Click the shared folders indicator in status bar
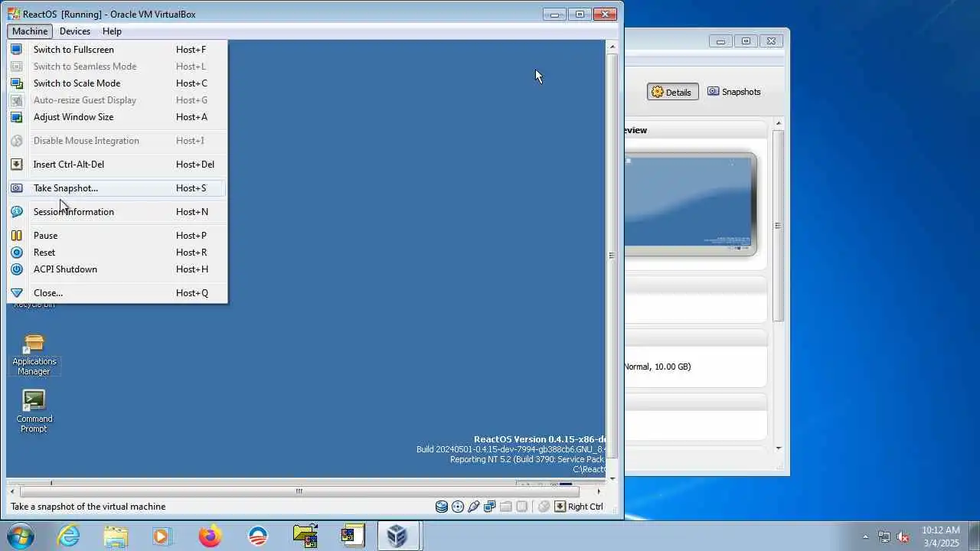This screenshot has width=980, height=551. 506,507
